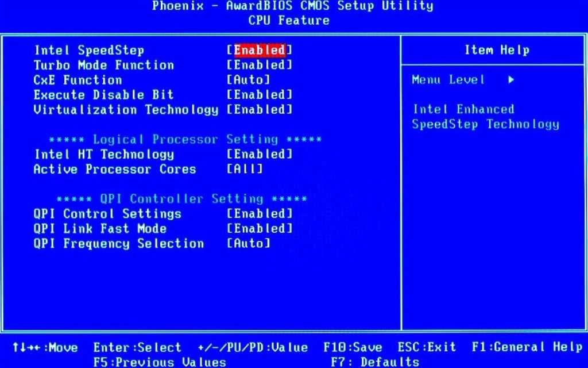Click the F5:Previous Values hint
Screen dimensions: 588x368
coord(160,362)
